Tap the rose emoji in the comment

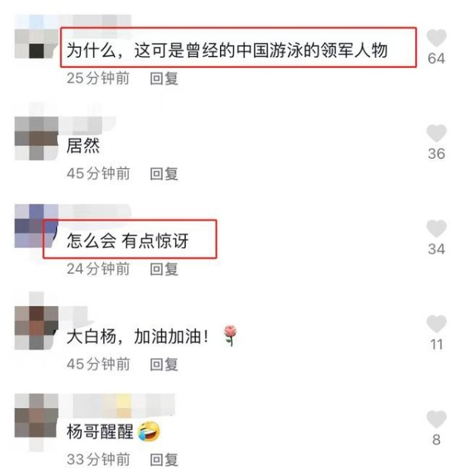tap(230, 336)
